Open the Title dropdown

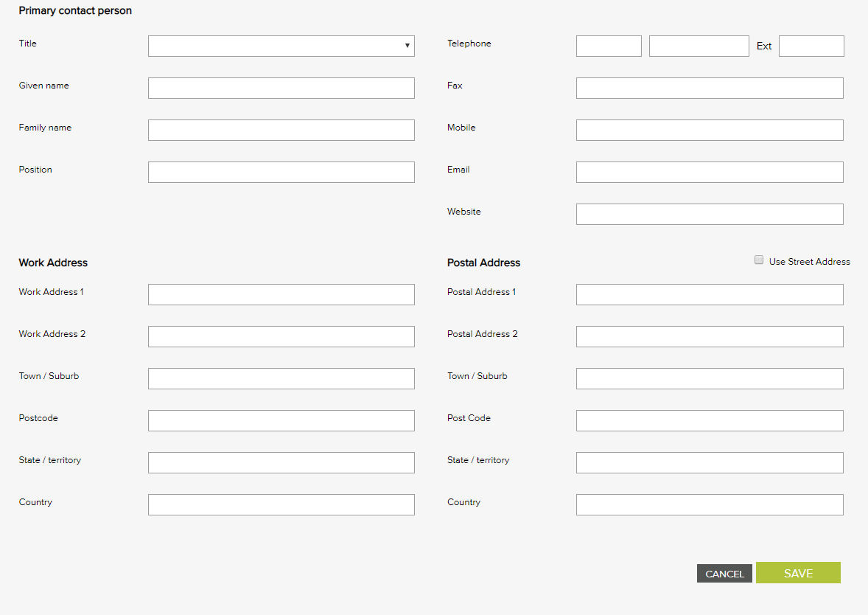pyautogui.click(x=281, y=46)
